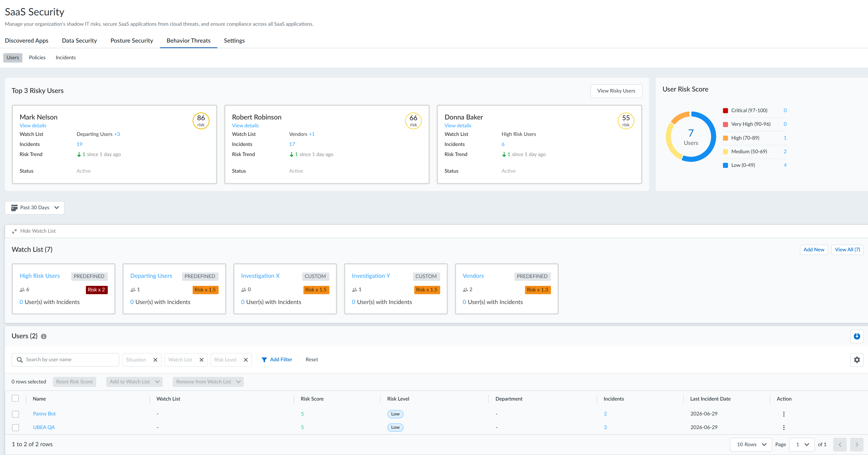Select the Panny Bot row checkbox

coord(16,414)
